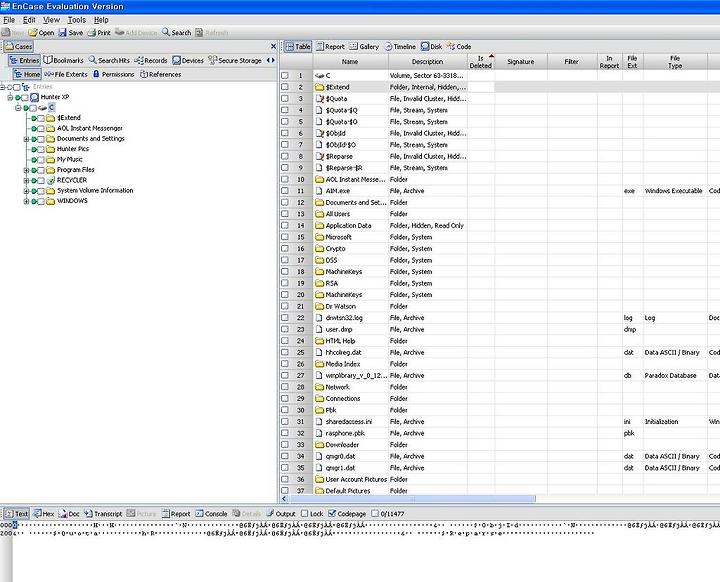
Task: Sort by the File Type column header
Action: 675,62
